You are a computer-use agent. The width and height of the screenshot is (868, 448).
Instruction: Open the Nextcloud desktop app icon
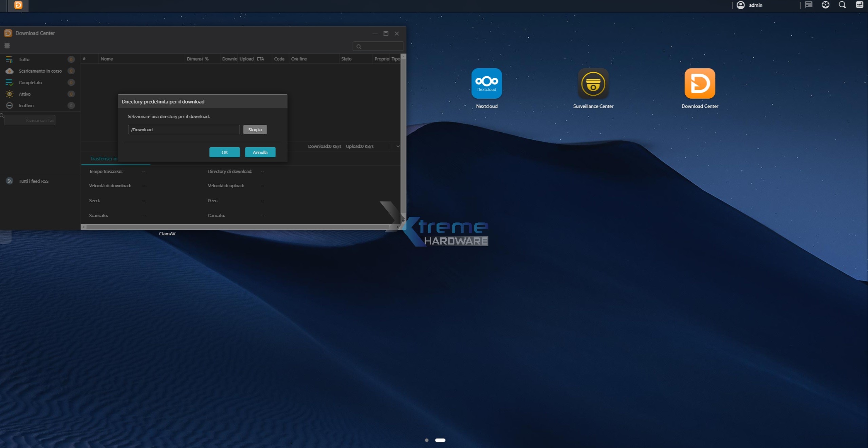point(486,83)
